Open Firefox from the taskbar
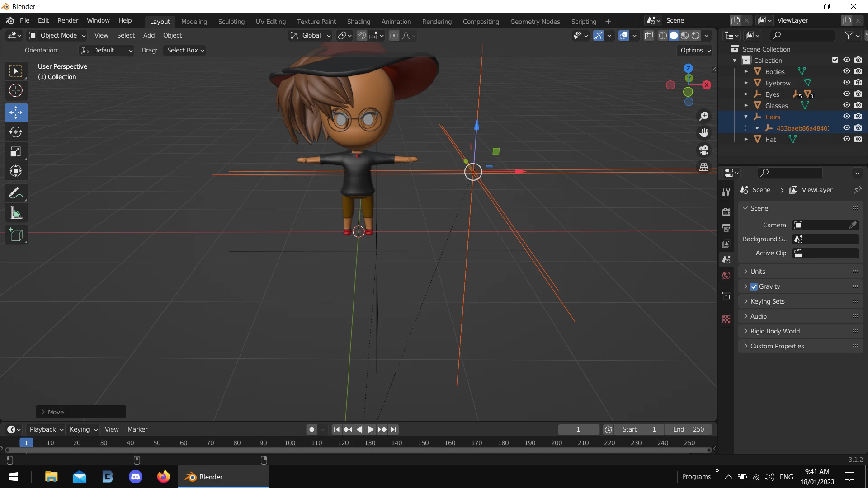Image resolution: width=868 pixels, height=488 pixels. click(163, 477)
